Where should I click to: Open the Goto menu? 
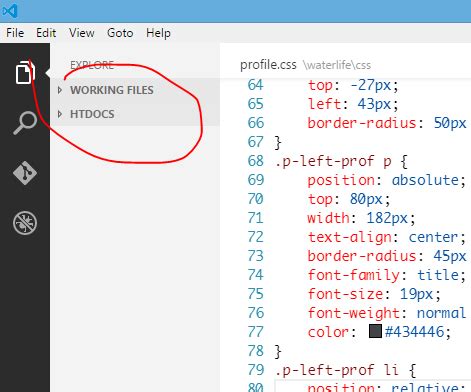pos(120,33)
